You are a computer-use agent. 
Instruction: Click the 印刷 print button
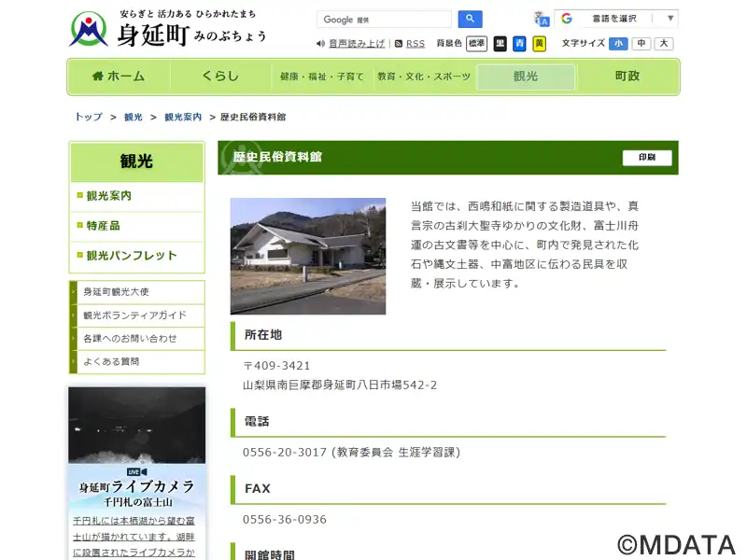pyautogui.click(x=647, y=158)
